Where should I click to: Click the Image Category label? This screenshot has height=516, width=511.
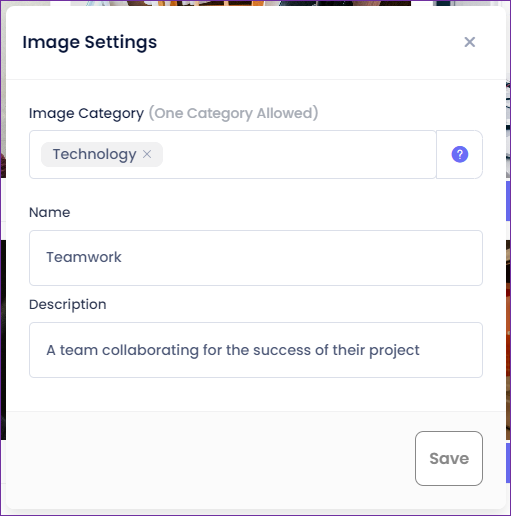click(x=86, y=113)
